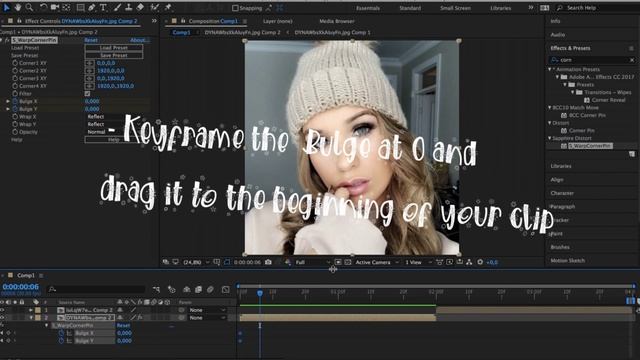Select the Unified Camera tool
640x360 pixels.
[55, 8]
